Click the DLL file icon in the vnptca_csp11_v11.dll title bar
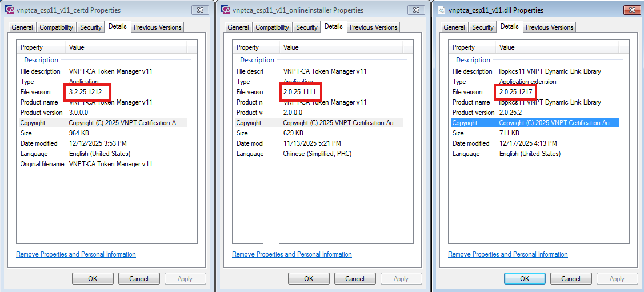Viewport: 644px width, 292px height. (x=442, y=10)
